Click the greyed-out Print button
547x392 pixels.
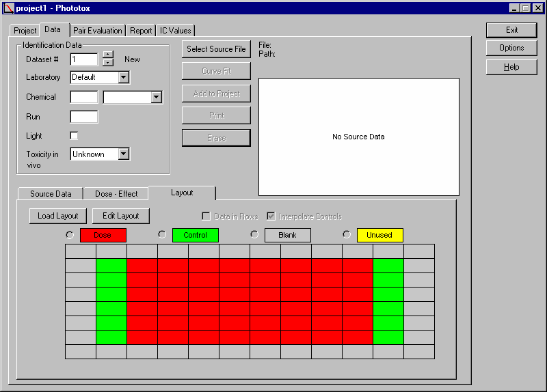click(216, 115)
